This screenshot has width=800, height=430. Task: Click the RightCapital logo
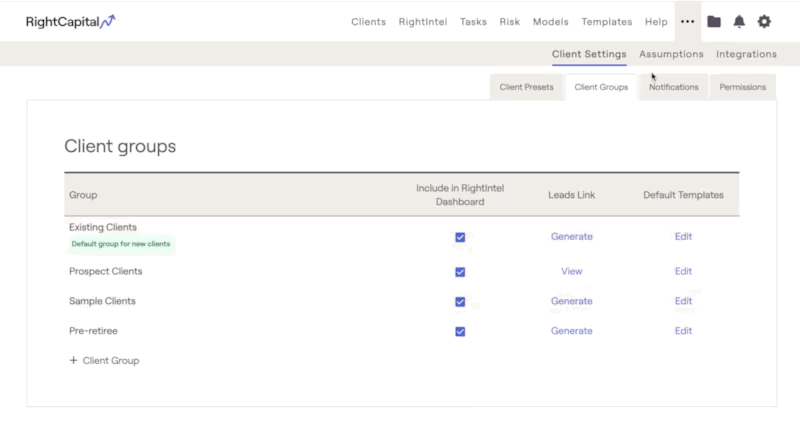pyautogui.click(x=70, y=21)
